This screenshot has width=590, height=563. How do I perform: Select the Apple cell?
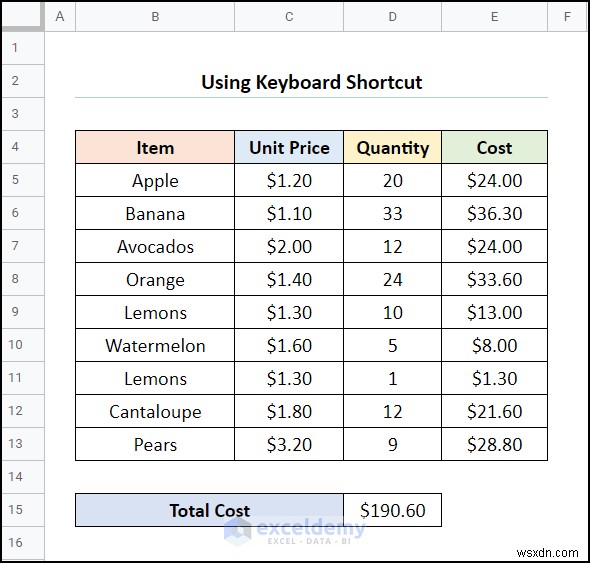point(155,180)
